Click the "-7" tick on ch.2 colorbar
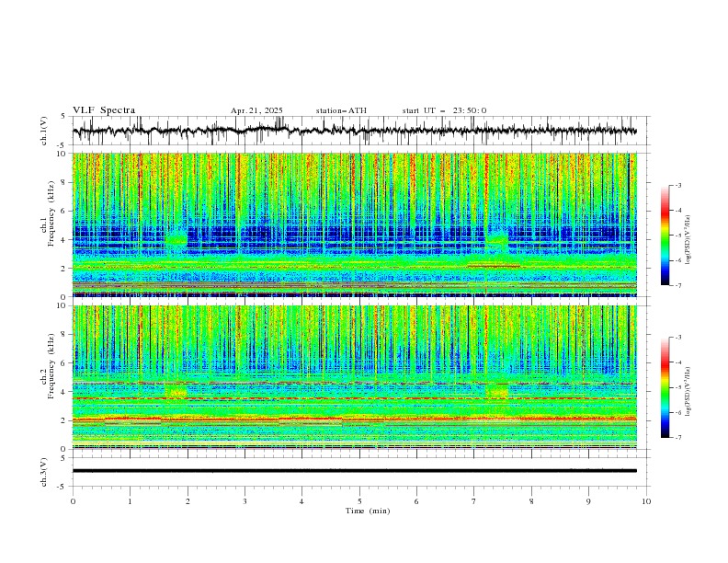 coord(677,438)
